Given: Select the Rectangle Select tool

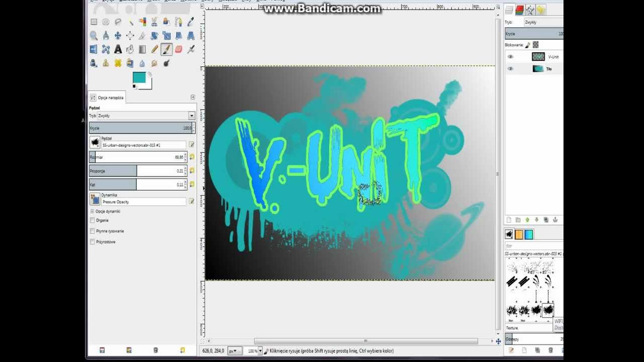Looking at the screenshot, I should 94,22.
